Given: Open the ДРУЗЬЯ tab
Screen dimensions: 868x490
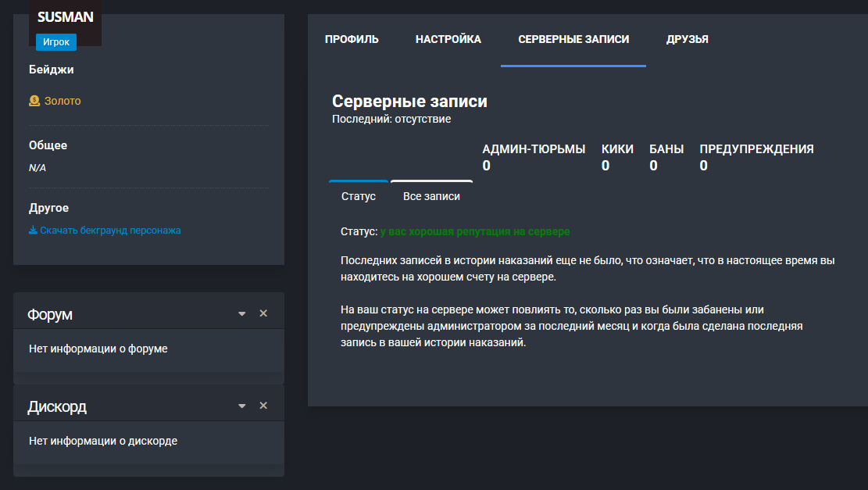Looking at the screenshot, I should coord(687,39).
